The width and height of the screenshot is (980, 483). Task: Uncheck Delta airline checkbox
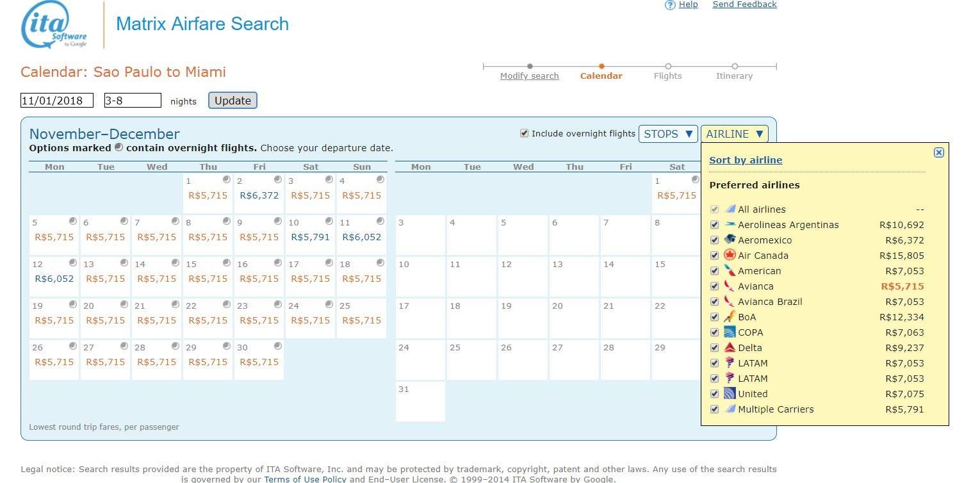(x=715, y=348)
